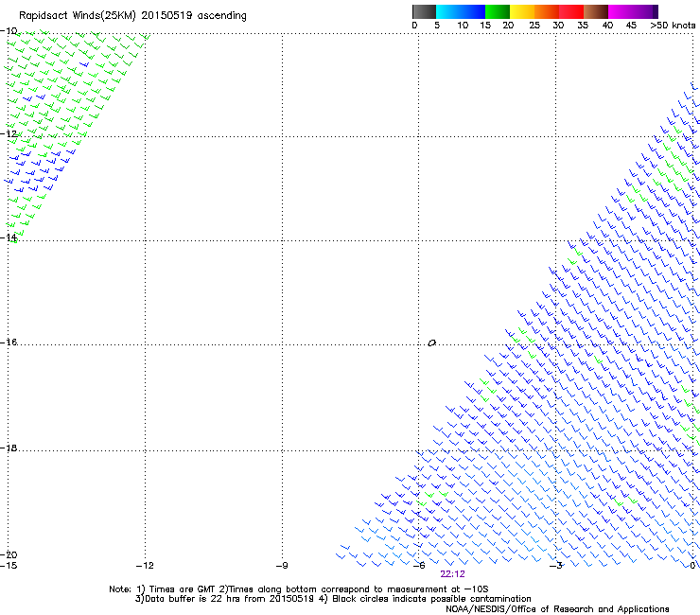Select the gray 0-5 knots color segment
Screen dimensions: 700x615
point(424,11)
